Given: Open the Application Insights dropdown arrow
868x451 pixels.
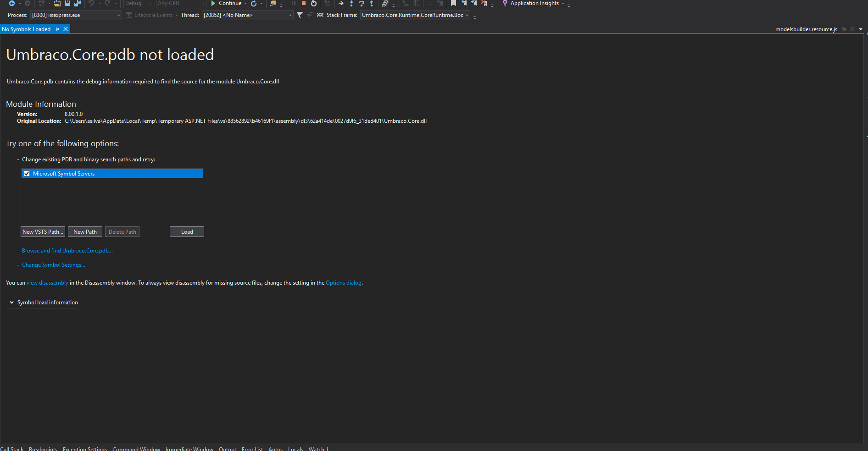Looking at the screenshot, I should coord(563,3).
